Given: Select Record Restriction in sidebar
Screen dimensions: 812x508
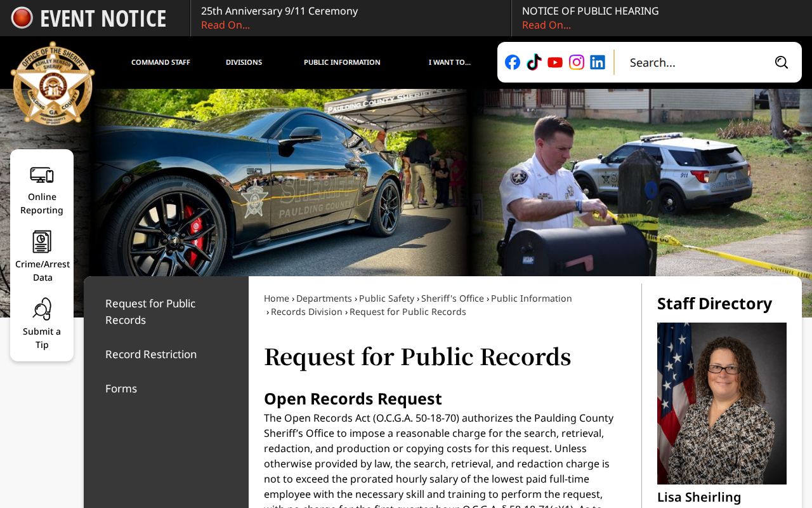Looking at the screenshot, I should [151, 354].
